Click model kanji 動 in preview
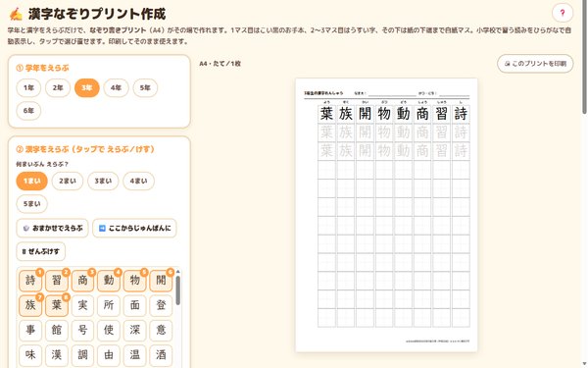 pos(404,114)
